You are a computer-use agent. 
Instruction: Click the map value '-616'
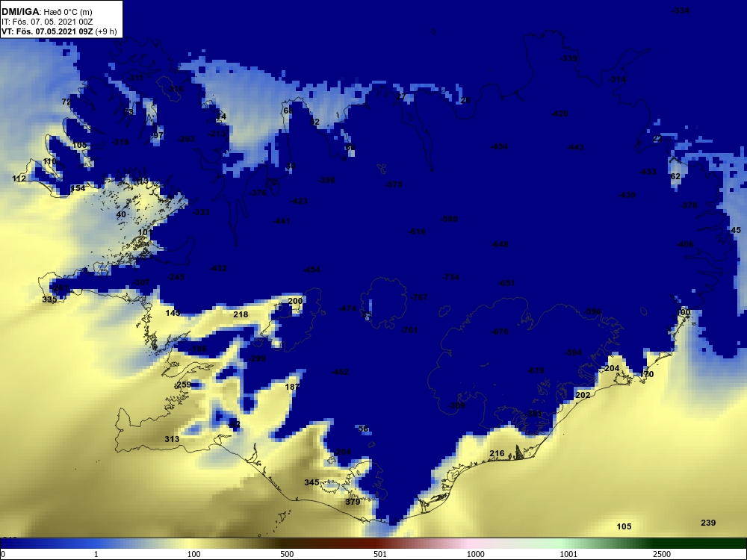418,231
